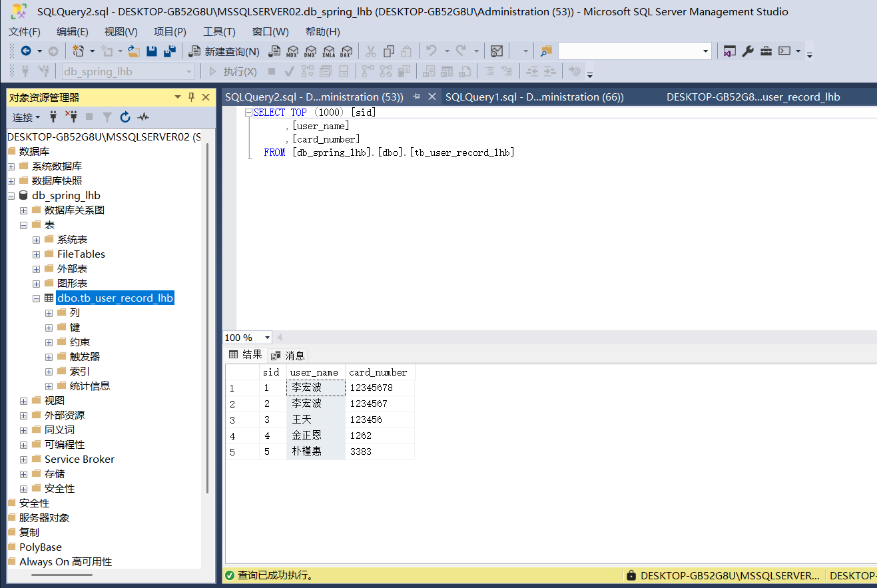Click the Copy icon in toolbar
Viewport: 877px width, 588px height.
[x=389, y=51]
